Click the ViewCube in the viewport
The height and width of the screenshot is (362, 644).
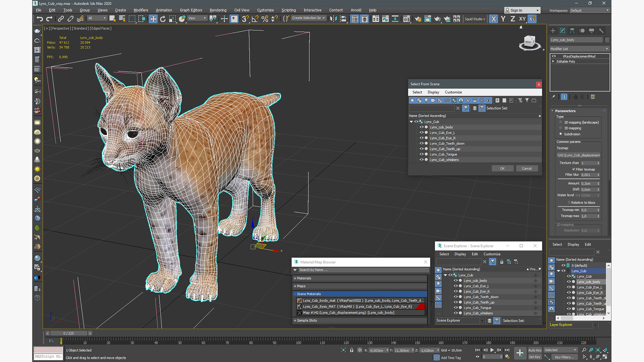tap(530, 43)
